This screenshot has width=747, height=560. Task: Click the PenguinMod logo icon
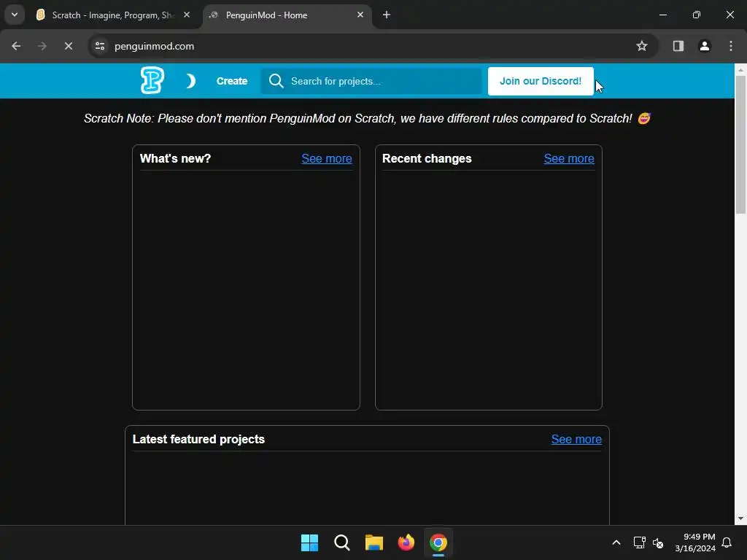[x=152, y=80]
